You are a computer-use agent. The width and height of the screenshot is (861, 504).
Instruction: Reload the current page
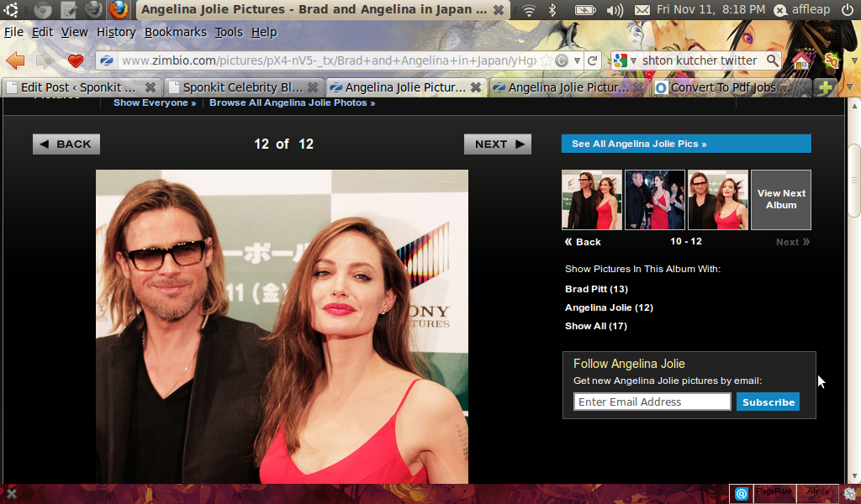[592, 60]
